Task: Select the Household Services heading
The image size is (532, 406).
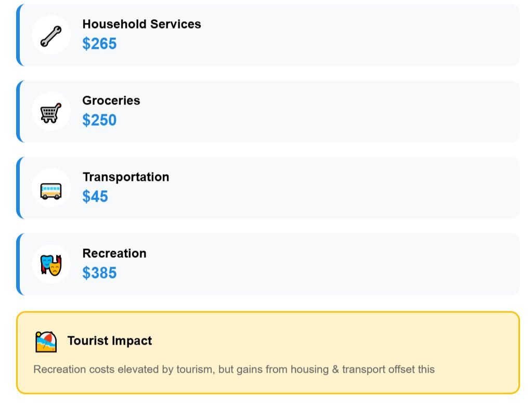Action: click(141, 24)
